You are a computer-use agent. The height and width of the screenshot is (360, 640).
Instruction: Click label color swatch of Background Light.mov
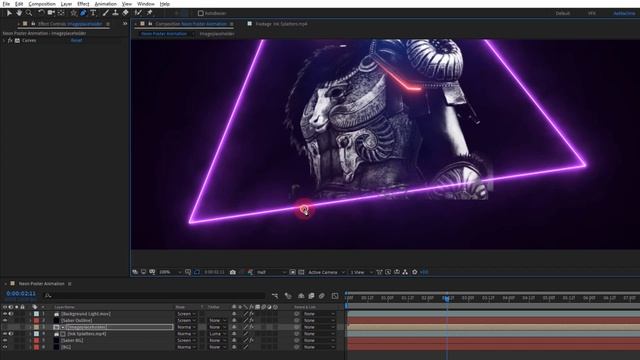tap(36, 314)
